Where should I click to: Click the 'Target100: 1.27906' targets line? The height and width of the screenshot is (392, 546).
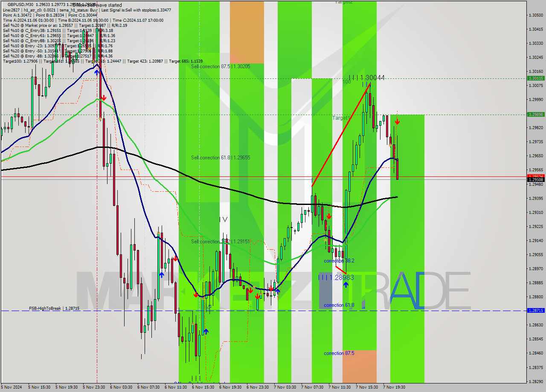pos(103,61)
